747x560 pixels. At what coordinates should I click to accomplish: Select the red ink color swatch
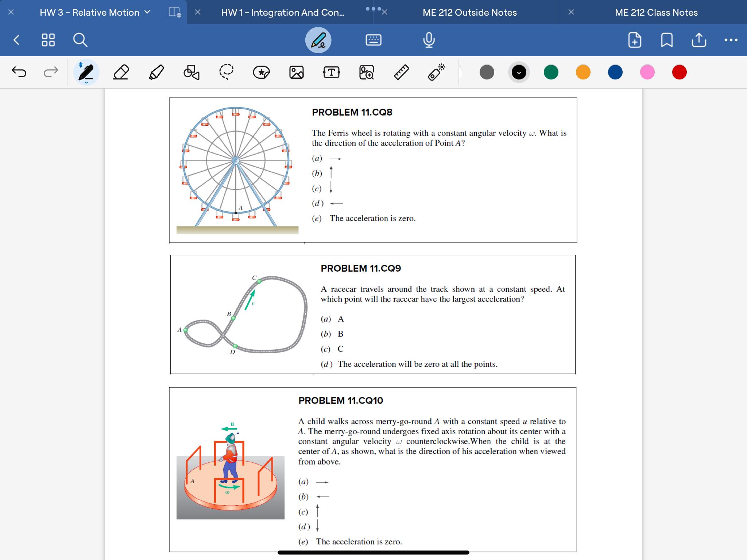[679, 72]
